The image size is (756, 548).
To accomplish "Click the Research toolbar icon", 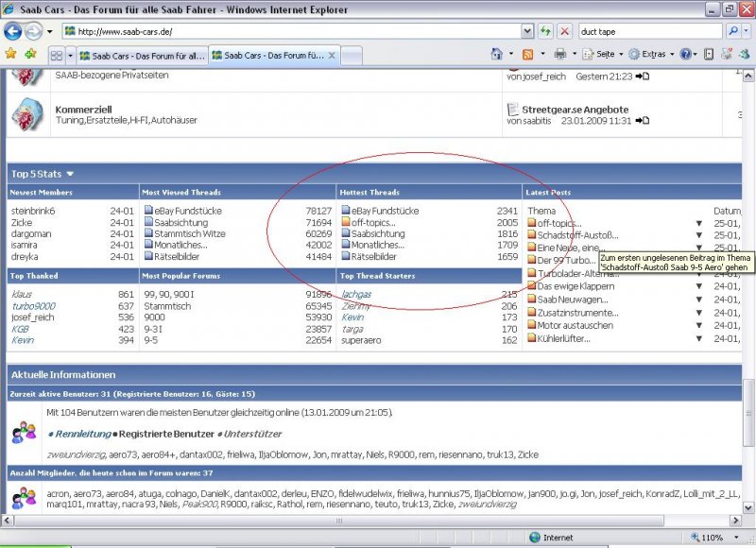I will [709, 54].
